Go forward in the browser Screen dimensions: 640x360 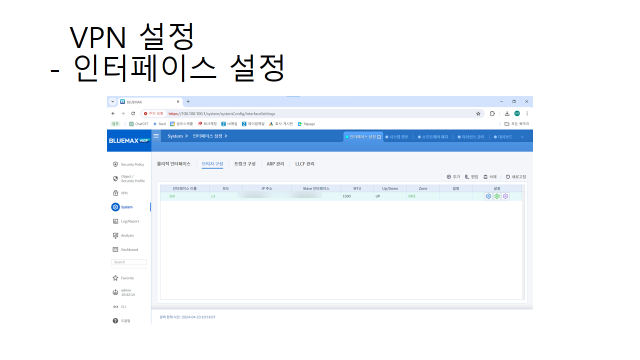(x=123, y=113)
